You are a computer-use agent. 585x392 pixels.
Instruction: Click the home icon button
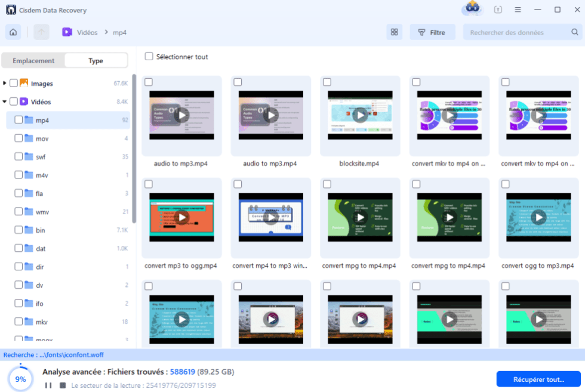(x=13, y=32)
